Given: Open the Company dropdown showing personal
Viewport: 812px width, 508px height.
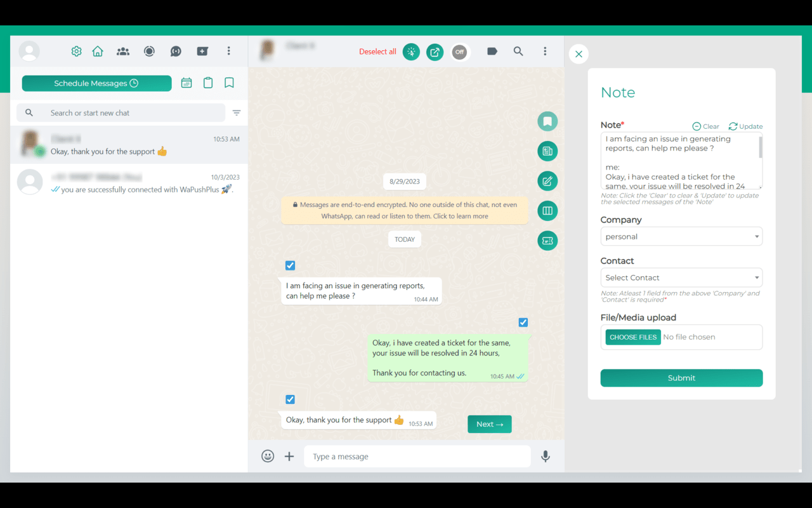Looking at the screenshot, I should [681, 236].
